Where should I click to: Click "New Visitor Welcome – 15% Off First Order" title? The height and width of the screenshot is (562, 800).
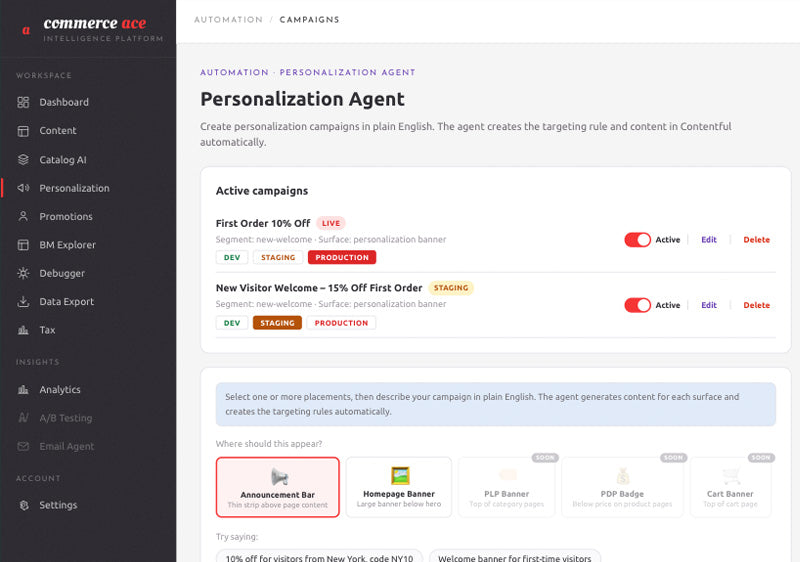pyautogui.click(x=319, y=288)
